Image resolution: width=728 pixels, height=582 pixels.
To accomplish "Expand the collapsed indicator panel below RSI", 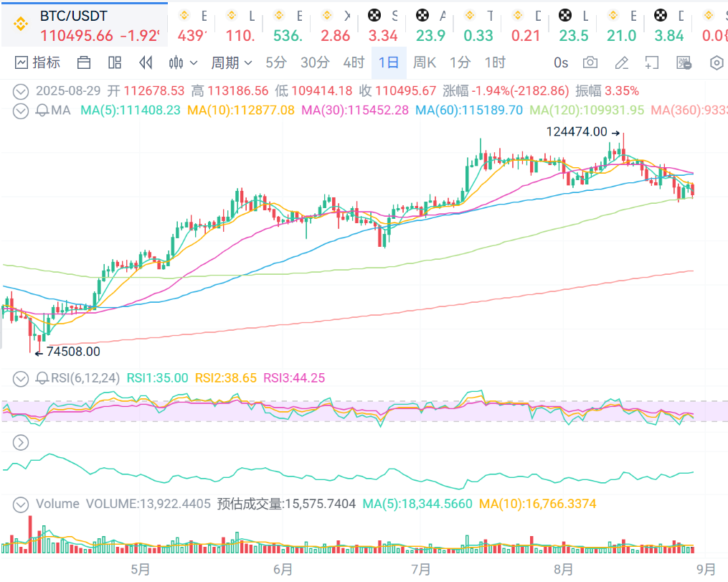I will point(20,442).
